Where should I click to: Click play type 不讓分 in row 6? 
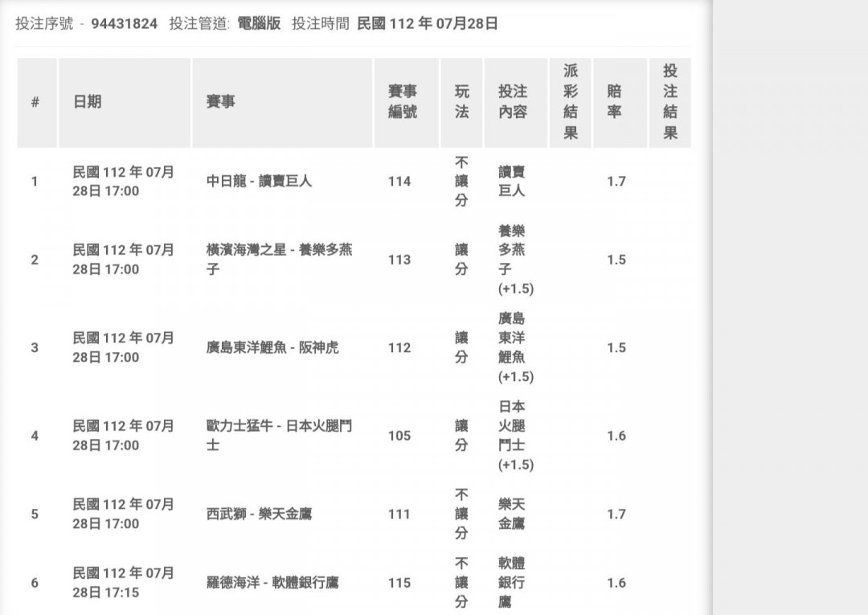461,583
